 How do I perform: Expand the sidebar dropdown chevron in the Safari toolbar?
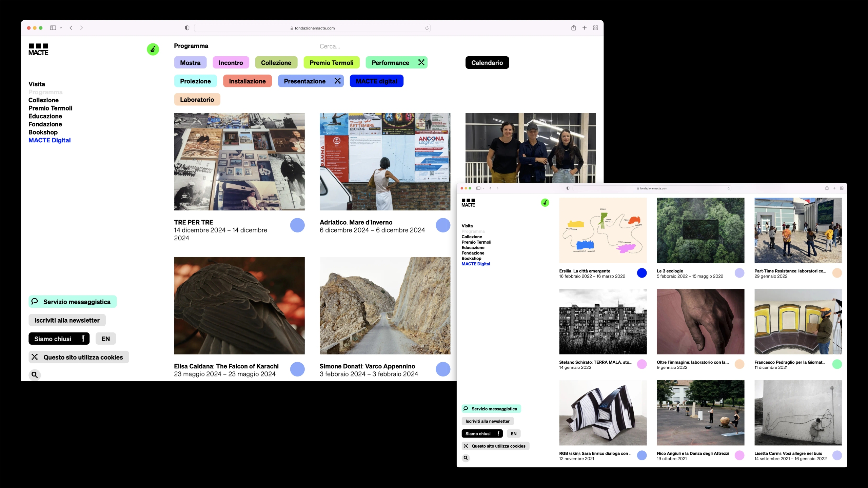61,28
